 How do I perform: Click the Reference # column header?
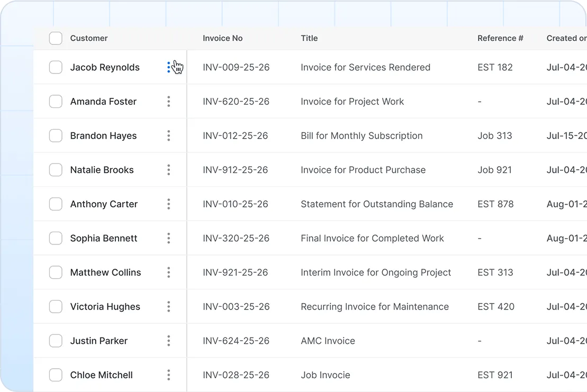[x=500, y=38]
